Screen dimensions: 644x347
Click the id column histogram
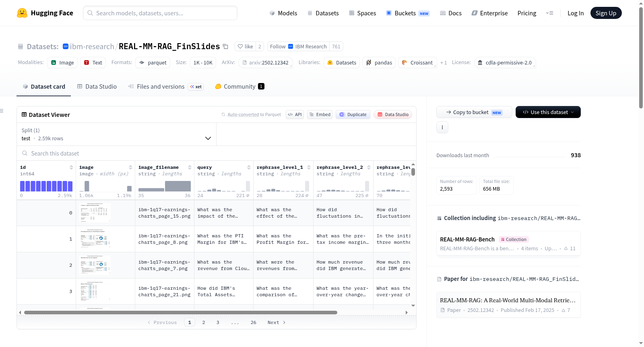coord(46,186)
